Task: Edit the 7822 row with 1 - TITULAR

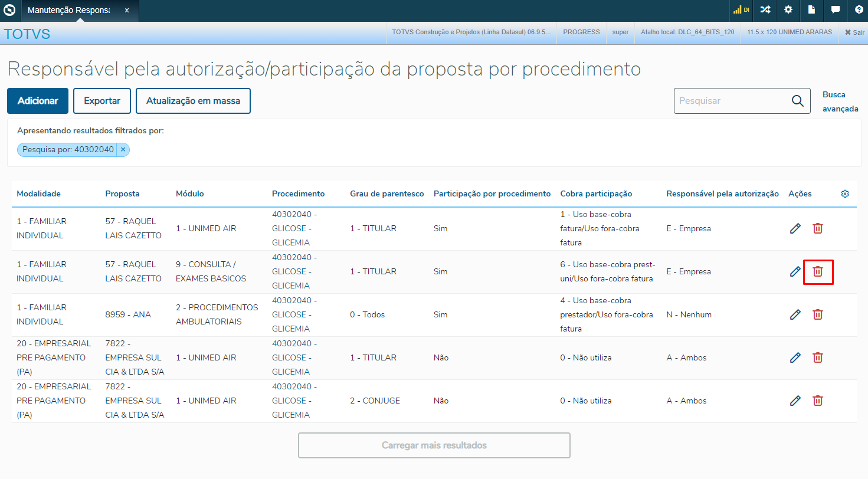Action: [795, 357]
